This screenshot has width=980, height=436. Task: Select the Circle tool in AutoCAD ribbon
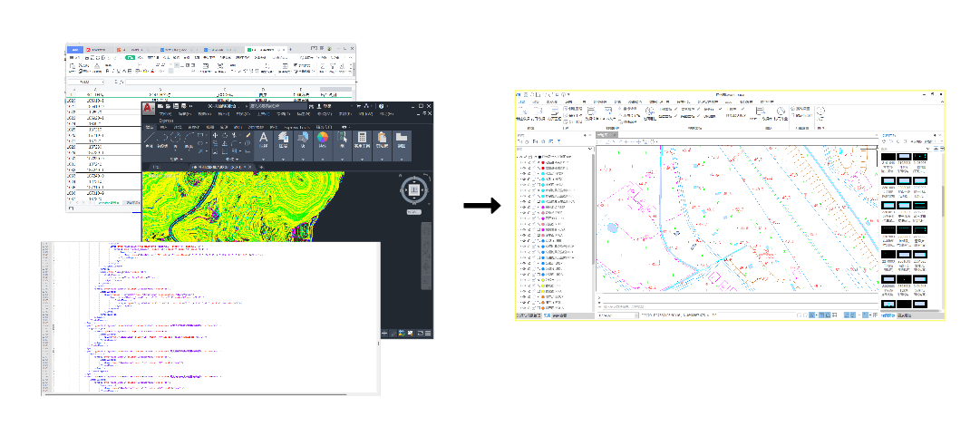click(x=176, y=138)
